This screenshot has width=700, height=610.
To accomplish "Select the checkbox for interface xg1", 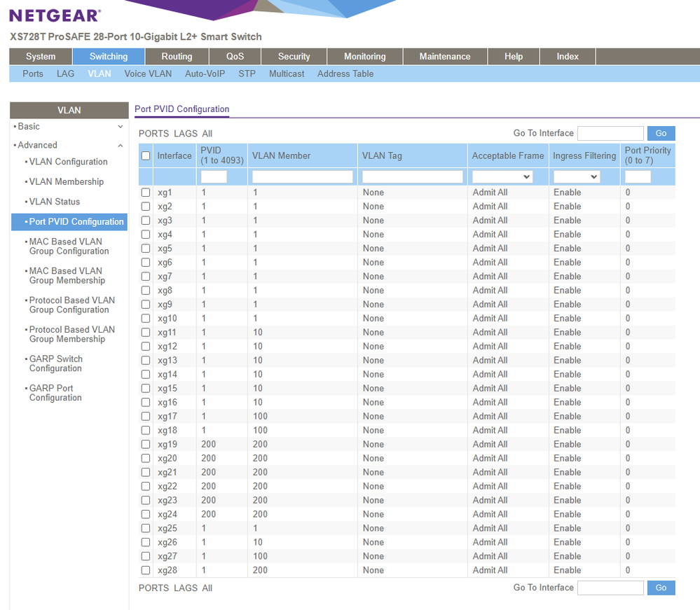I will (146, 193).
